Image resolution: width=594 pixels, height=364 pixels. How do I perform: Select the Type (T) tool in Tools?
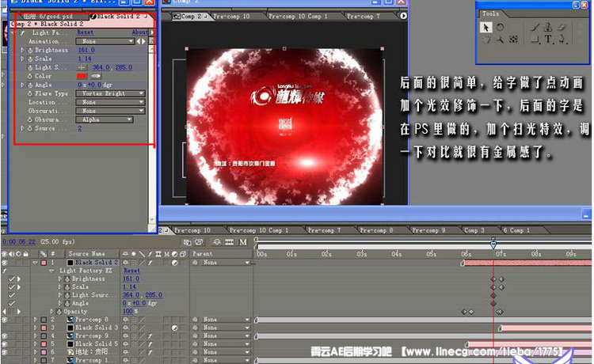(x=548, y=39)
